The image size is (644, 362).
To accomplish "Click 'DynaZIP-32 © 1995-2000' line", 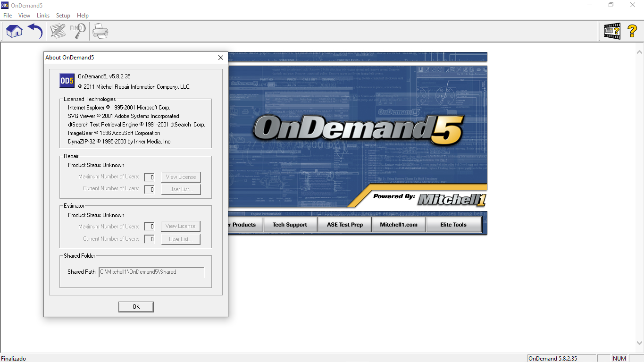I will [x=120, y=142].
